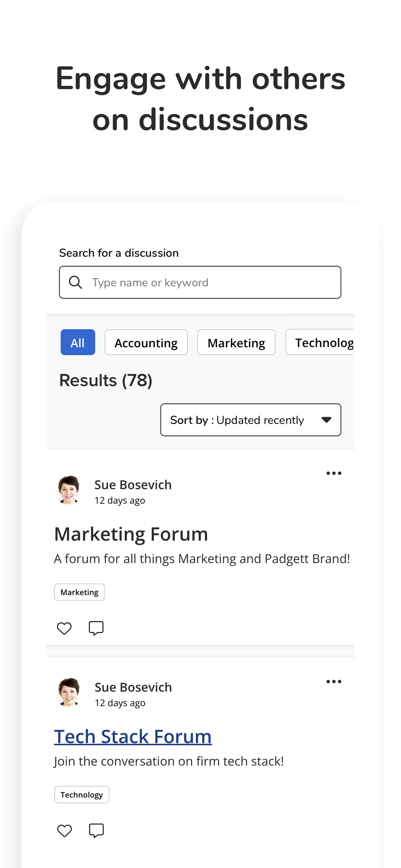Open comments on Tech Stack Forum post

tap(96, 831)
